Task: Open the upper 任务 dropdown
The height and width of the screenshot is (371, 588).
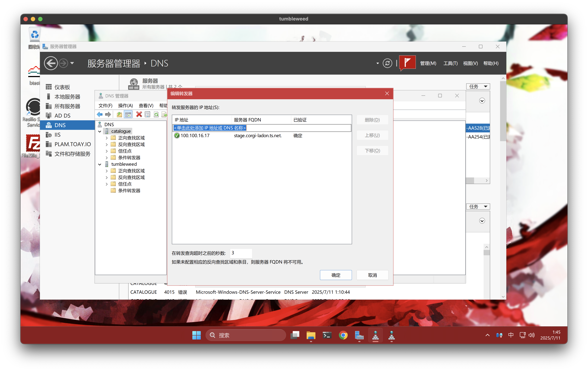Action: [x=478, y=87]
